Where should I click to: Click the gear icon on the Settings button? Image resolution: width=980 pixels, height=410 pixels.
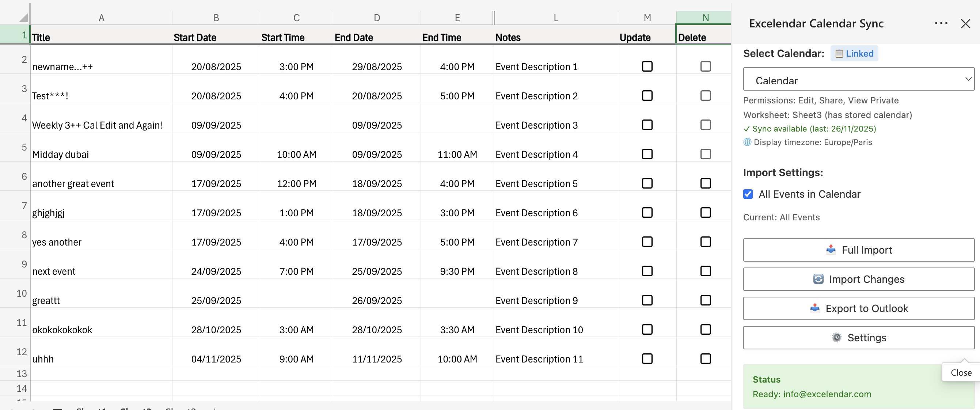tap(837, 338)
